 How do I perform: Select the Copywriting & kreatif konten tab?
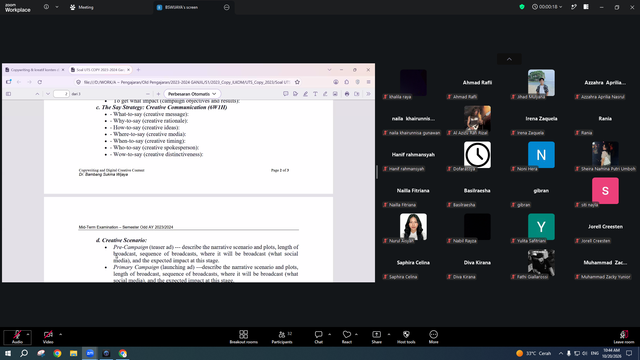(x=34, y=70)
